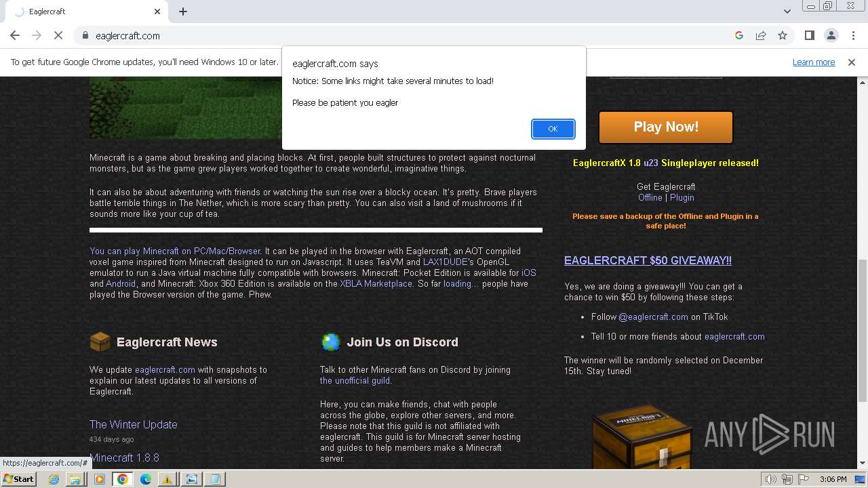Image resolution: width=868 pixels, height=488 pixels.
Task: Open @eaglercraft.com TikTok link
Action: click(653, 317)
